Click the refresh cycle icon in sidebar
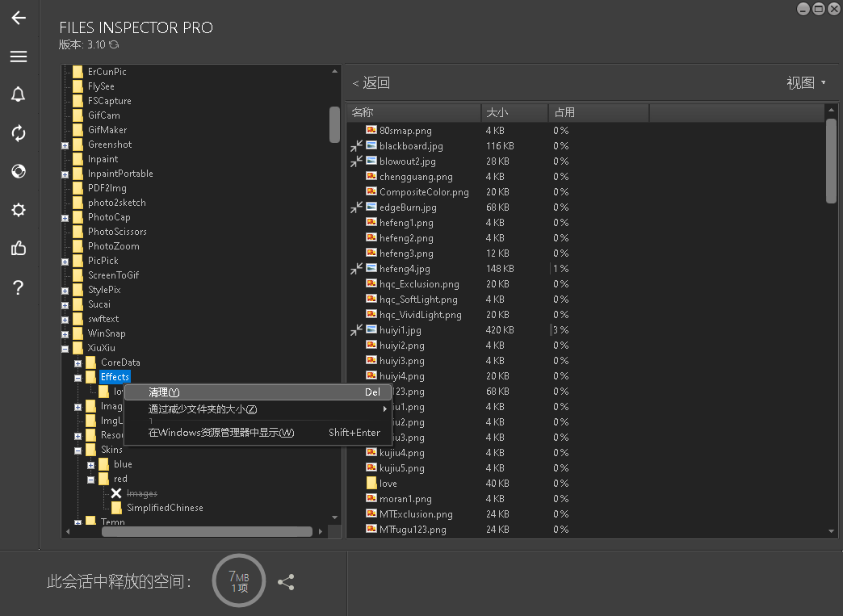843x616 pixels. (19, 132)
